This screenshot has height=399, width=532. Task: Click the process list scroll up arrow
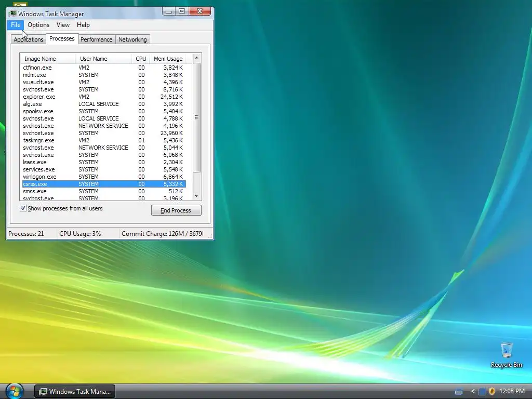click(x=196, y=58)
